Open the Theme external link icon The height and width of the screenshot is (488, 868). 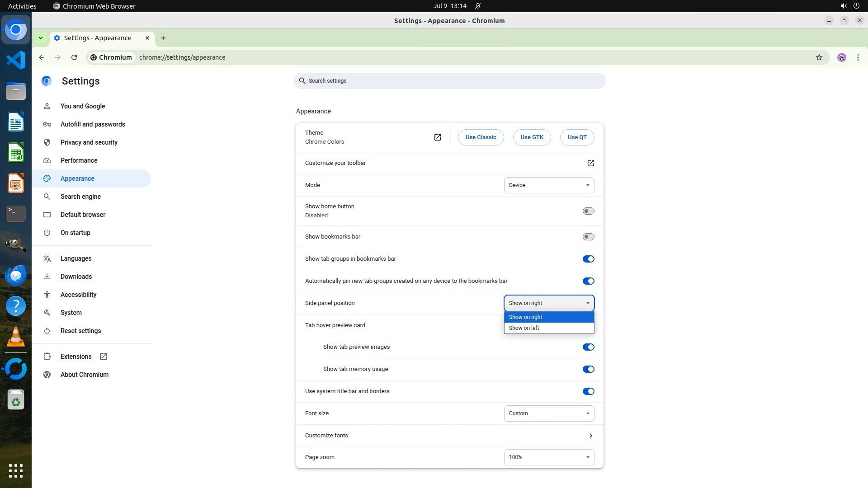point(437,137)
